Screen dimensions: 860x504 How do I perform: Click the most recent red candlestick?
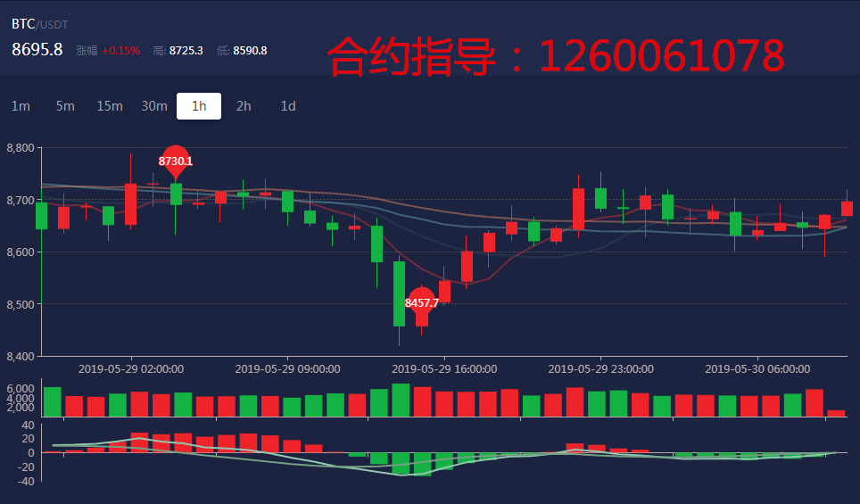click(847, 209)
